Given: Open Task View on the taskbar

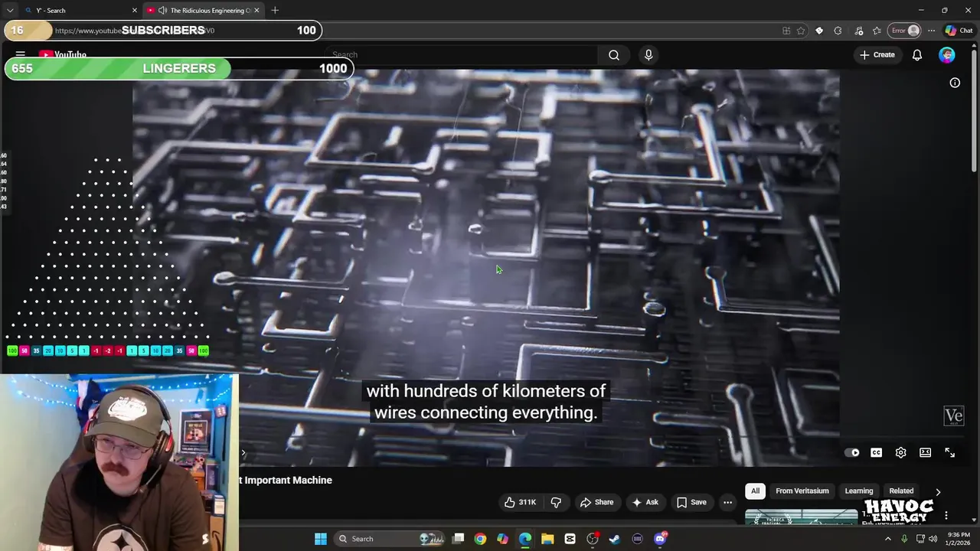Looking at the screenshot, I should click(x=458, y=539).
